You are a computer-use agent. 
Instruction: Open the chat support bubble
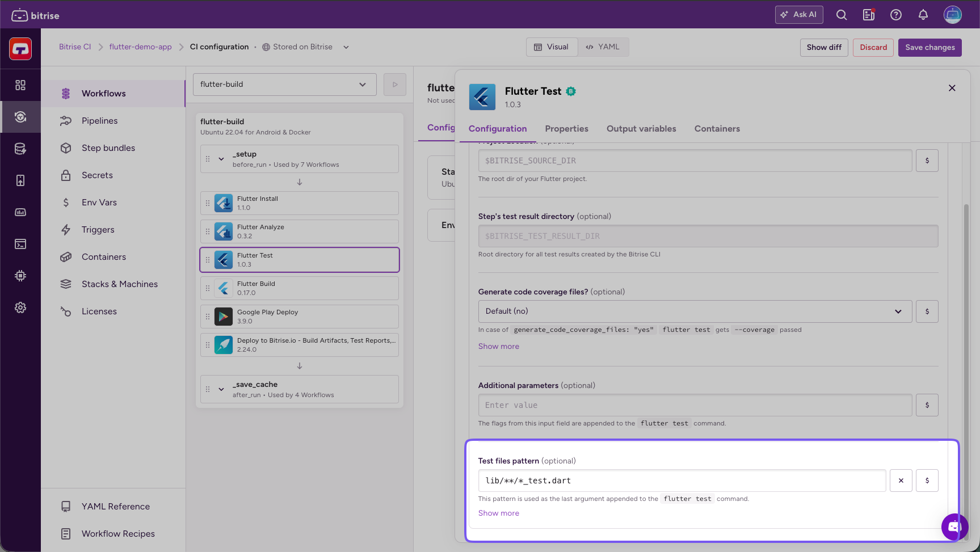[x=955, y=527]
